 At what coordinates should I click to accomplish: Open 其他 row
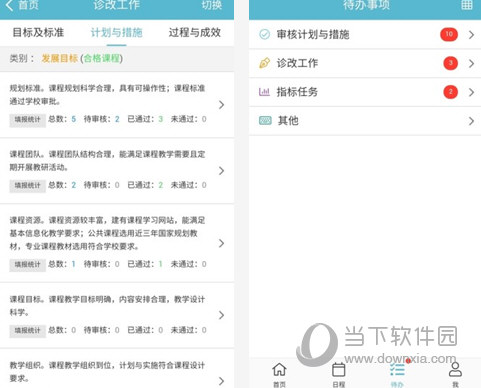365,121
